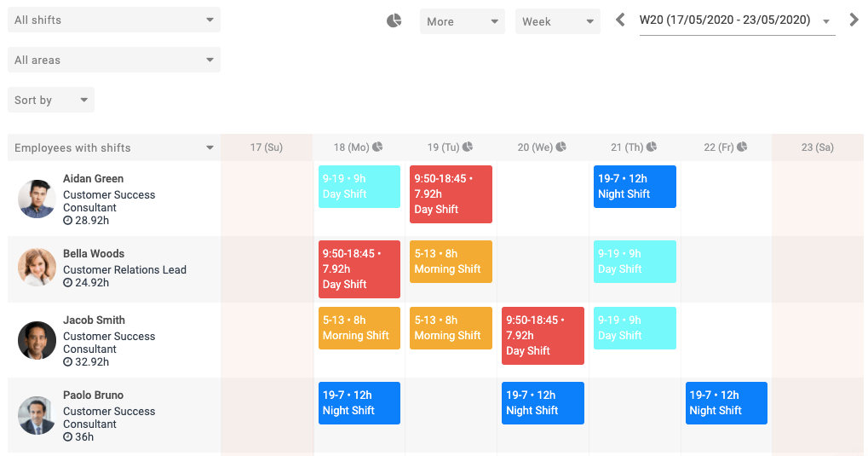Screen dimensions: 868x456
Task: Open Bella Woods employee name link
Action: (x=94, y=253)
